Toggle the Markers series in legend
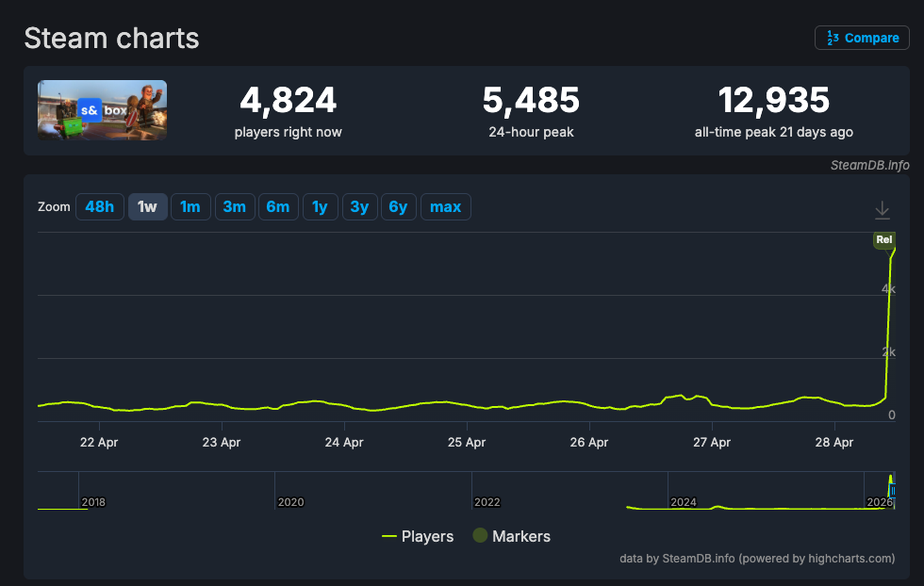The height and width of the screenshot is (586, 924). (511, 536)
